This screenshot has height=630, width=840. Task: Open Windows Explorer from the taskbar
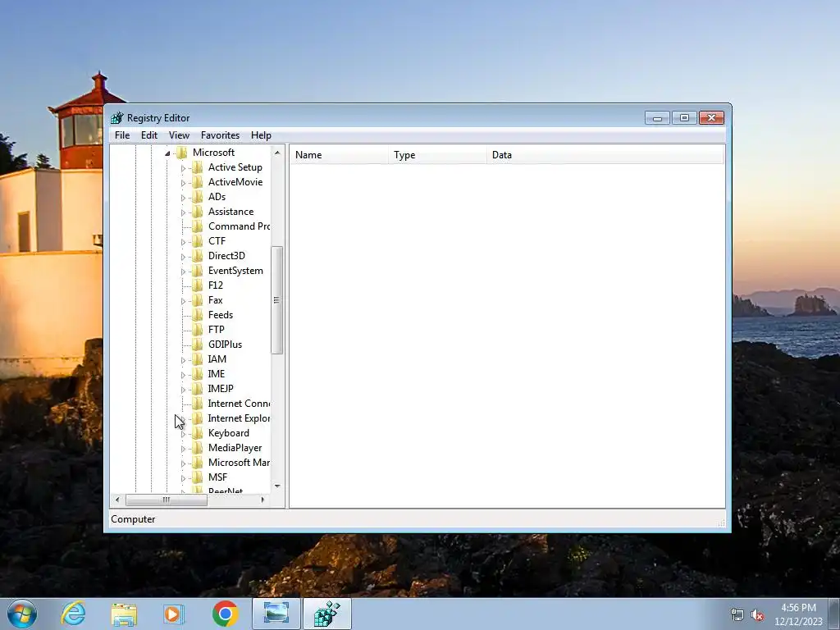click(124, 614)
